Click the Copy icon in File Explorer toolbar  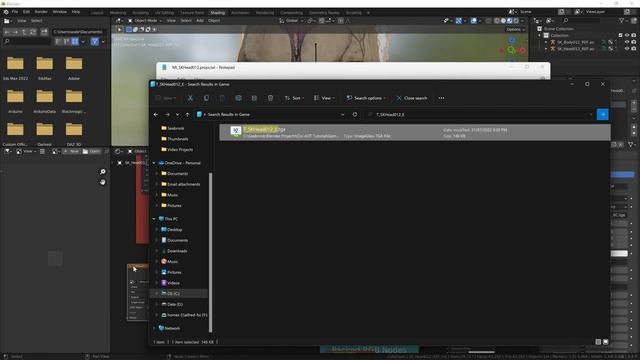(x=206, y=98)
